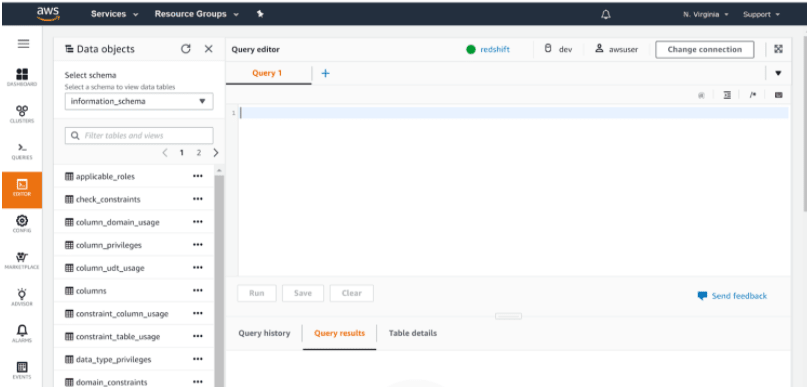Open Marketplace in the sidebar
The width and height of the screenshot is (807, 387).
pyautogui.click(x=22, y=261)
